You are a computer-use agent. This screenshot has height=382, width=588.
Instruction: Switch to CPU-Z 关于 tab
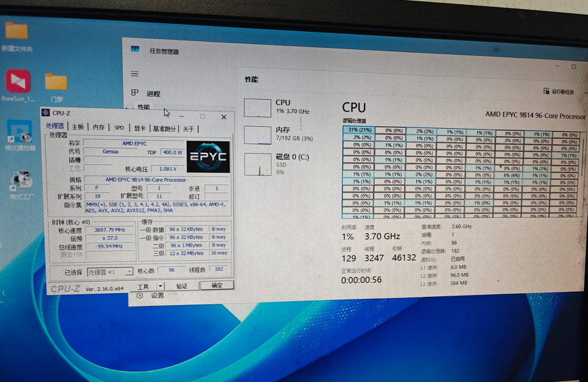point(189,129)
